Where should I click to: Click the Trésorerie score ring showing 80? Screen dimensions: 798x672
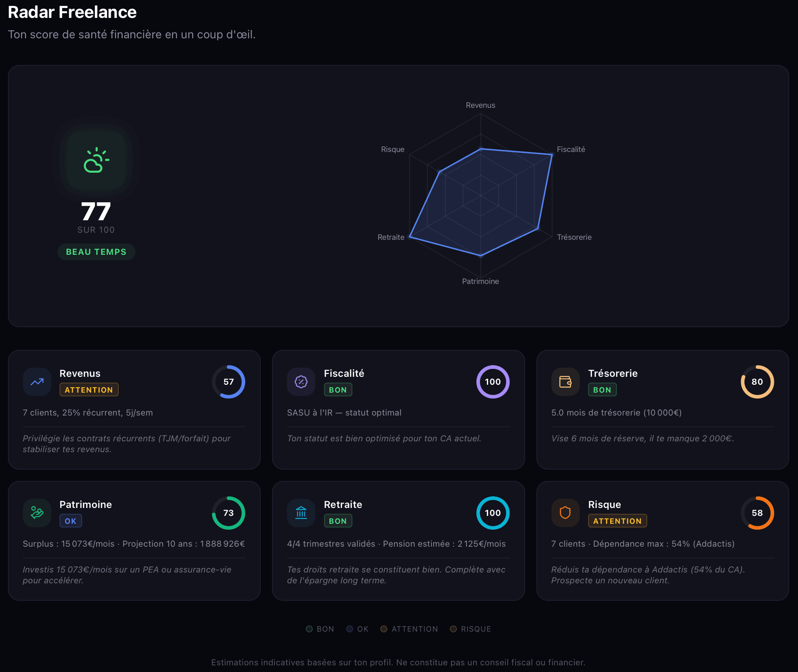[757, 382]
